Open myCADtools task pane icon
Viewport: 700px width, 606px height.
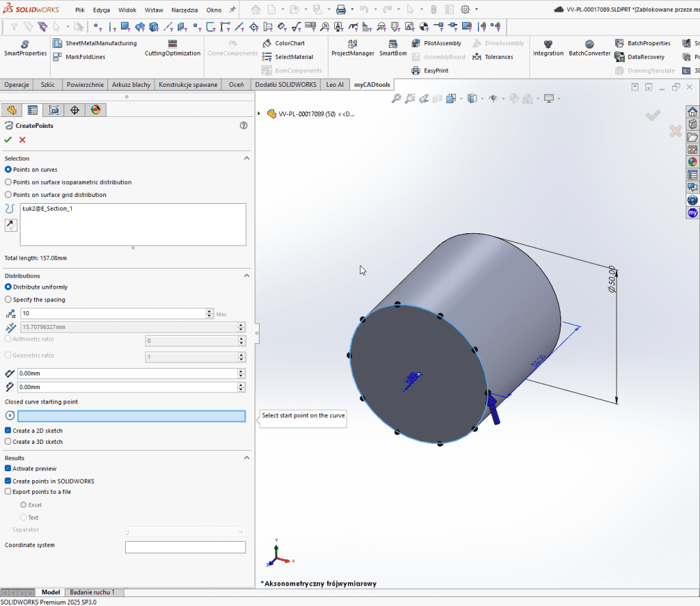692,213
